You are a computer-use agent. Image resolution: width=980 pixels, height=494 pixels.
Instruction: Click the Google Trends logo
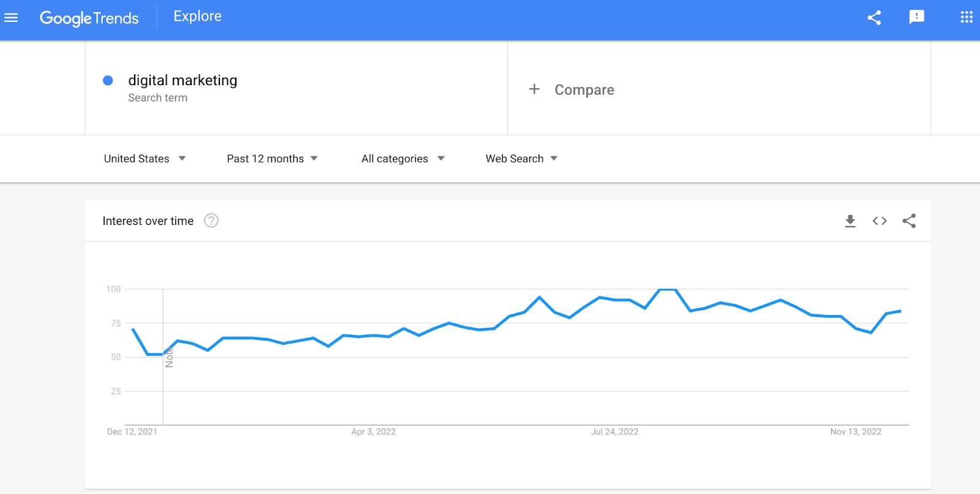click(x=89, y=18)
